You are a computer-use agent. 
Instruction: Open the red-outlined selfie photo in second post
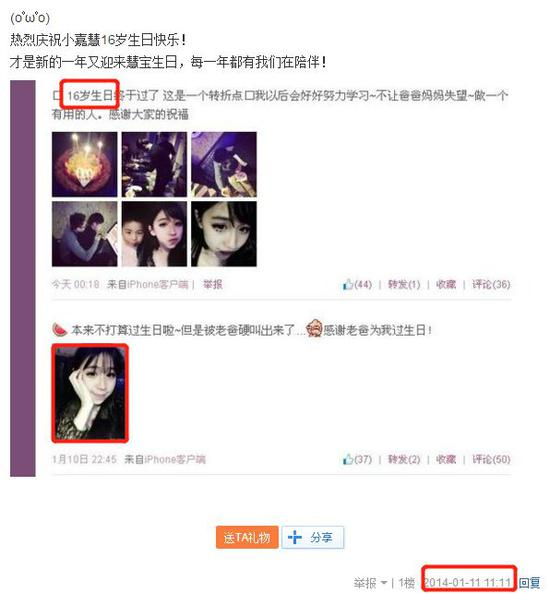[x=90, y=393]
